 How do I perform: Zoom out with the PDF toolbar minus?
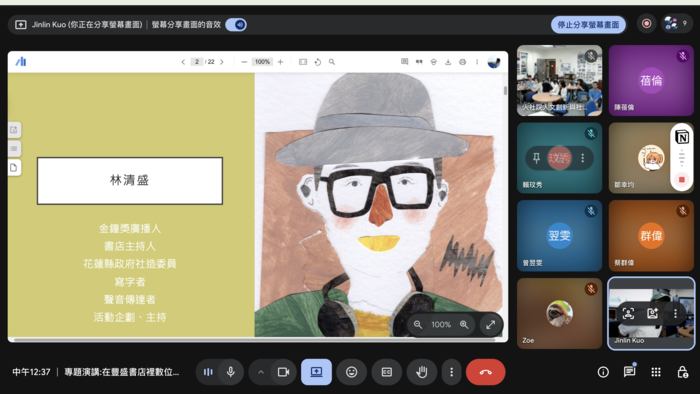[244, 62]
